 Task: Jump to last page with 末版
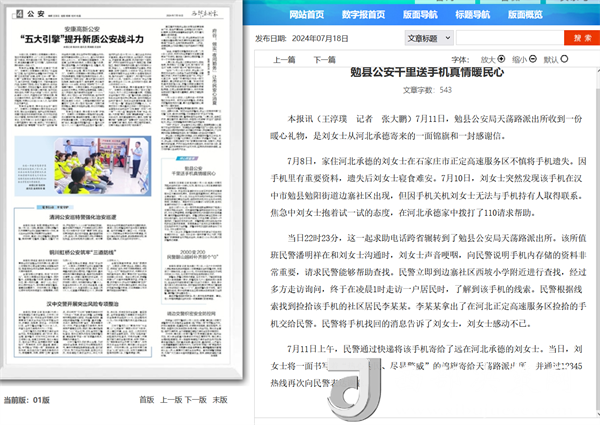[x=220, y=399]
